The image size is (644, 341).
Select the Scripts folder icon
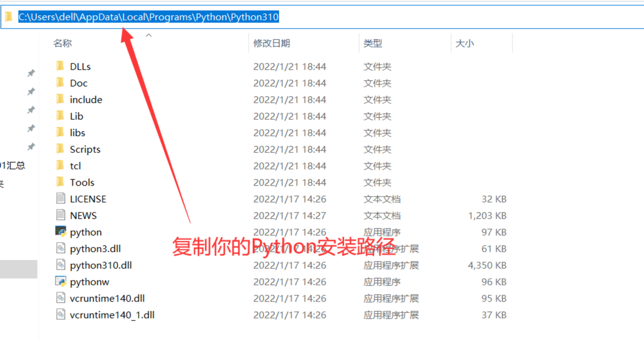click(x=61, y=149)
